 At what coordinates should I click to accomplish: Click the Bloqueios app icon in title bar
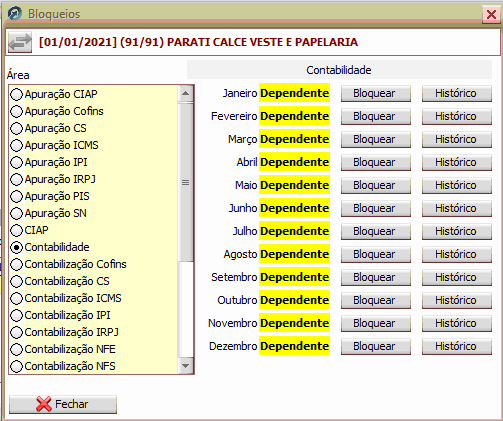pyautogui.click(x=15, y=14)
